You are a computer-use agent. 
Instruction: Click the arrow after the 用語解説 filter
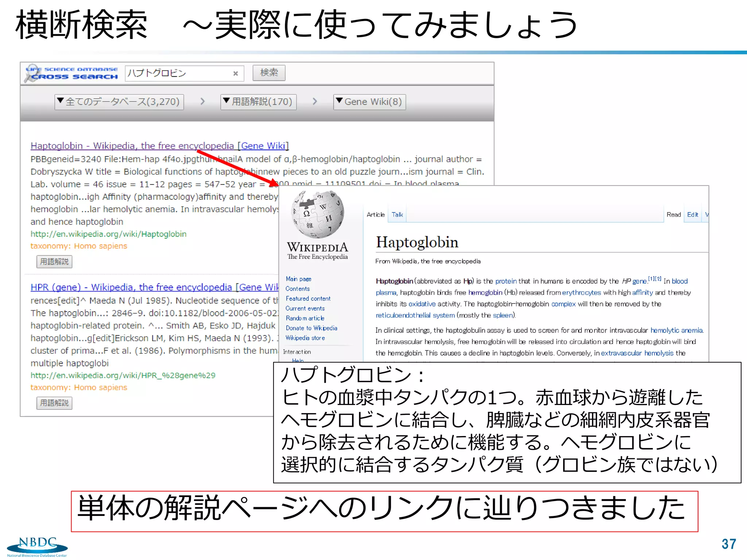315,101
